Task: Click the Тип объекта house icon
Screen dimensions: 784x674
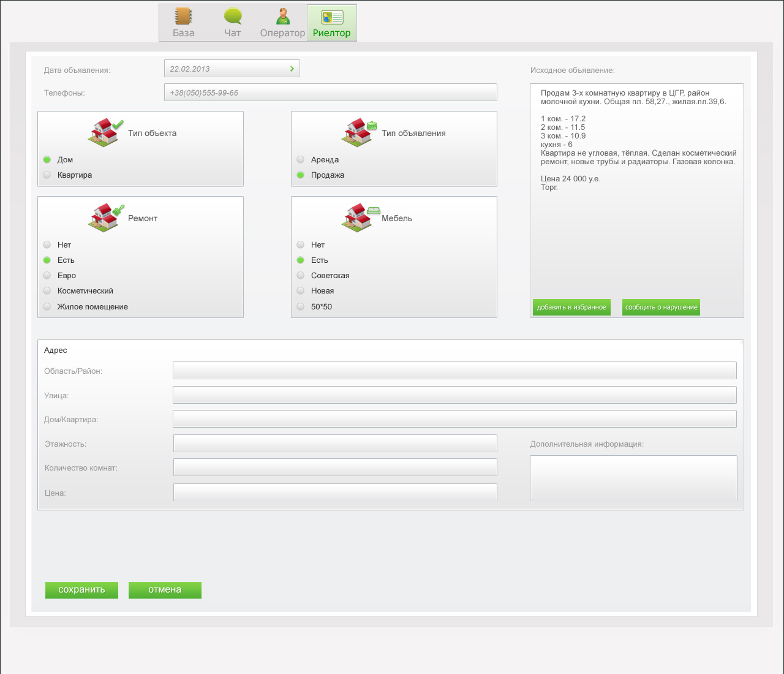Action: coord(105,132)
